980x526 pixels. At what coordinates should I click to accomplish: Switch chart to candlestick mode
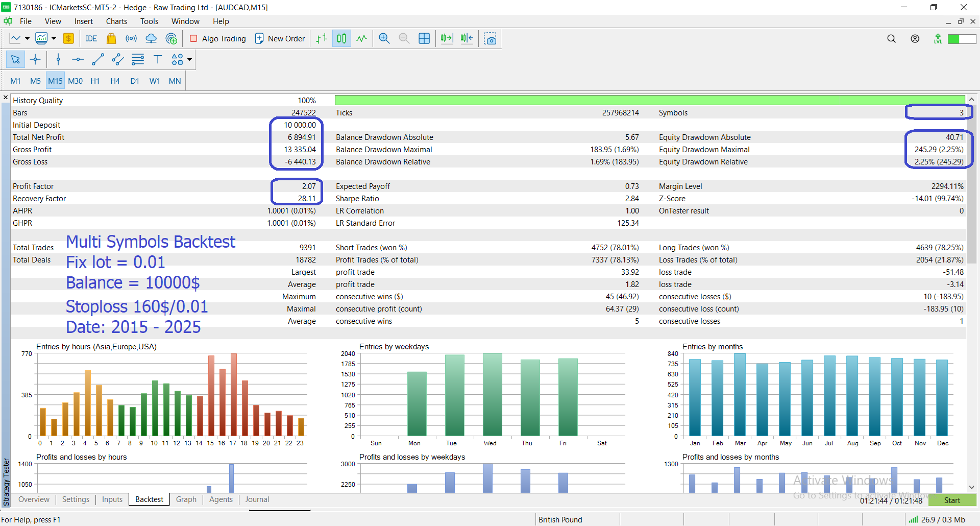coord(341,39)
